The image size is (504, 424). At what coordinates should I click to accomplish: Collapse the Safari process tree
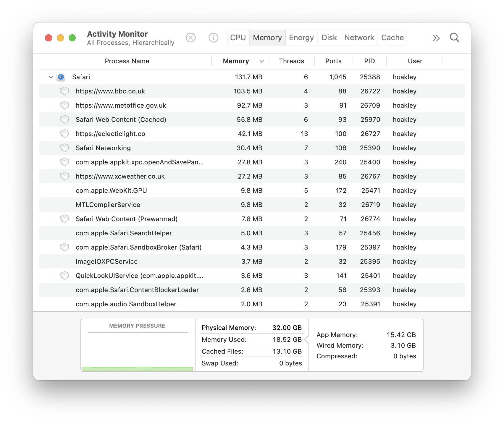(x=51, y=77)
